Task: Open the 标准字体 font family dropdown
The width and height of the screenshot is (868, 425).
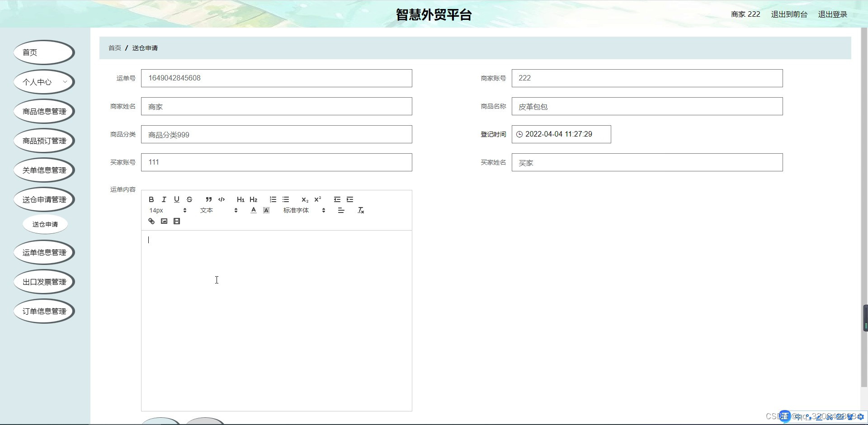Action: [x=304, y=210]
